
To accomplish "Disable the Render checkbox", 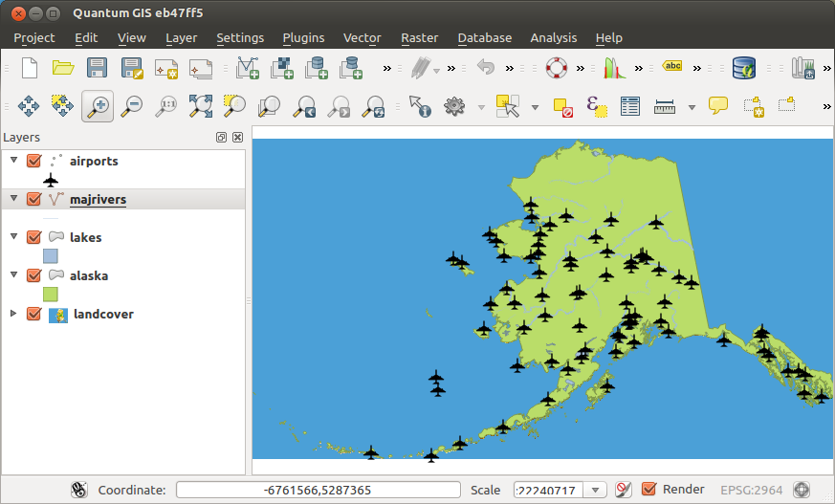I will click(x=649, y=490).
